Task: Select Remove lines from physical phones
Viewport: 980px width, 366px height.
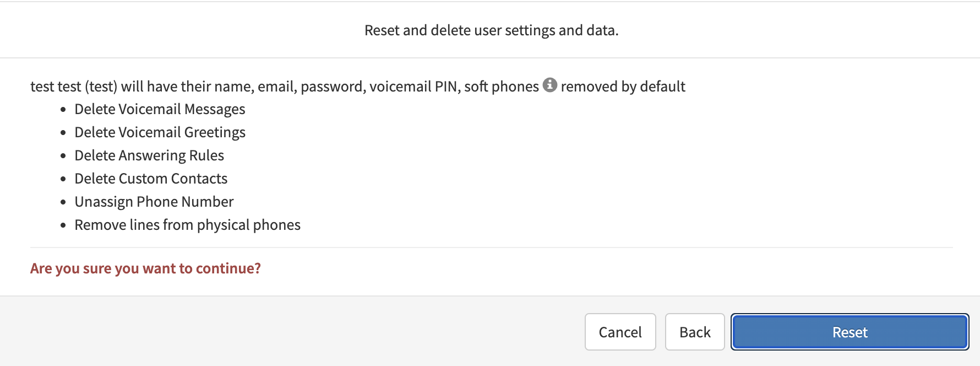Action: pyautogui.click(x=187, y=225)
